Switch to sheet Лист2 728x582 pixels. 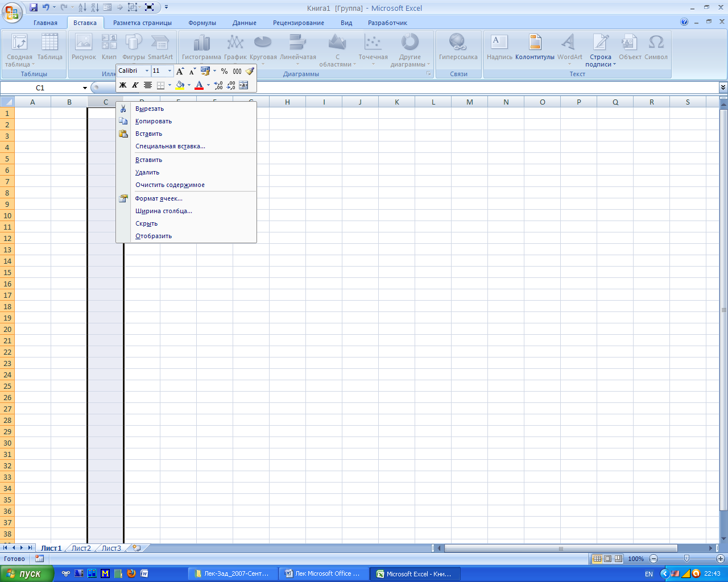tap(81, 548)
